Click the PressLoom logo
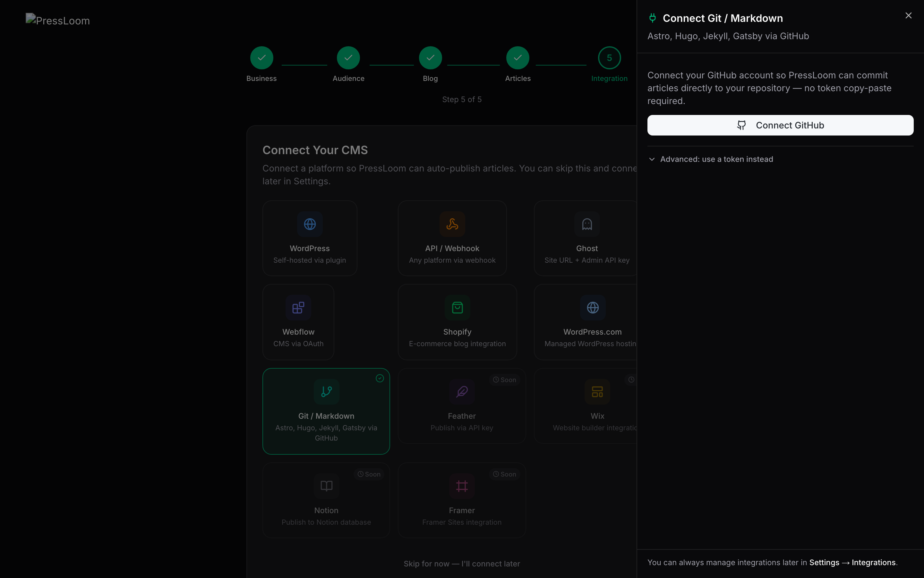This screenshot has width=924, height=578. [58, 20]
